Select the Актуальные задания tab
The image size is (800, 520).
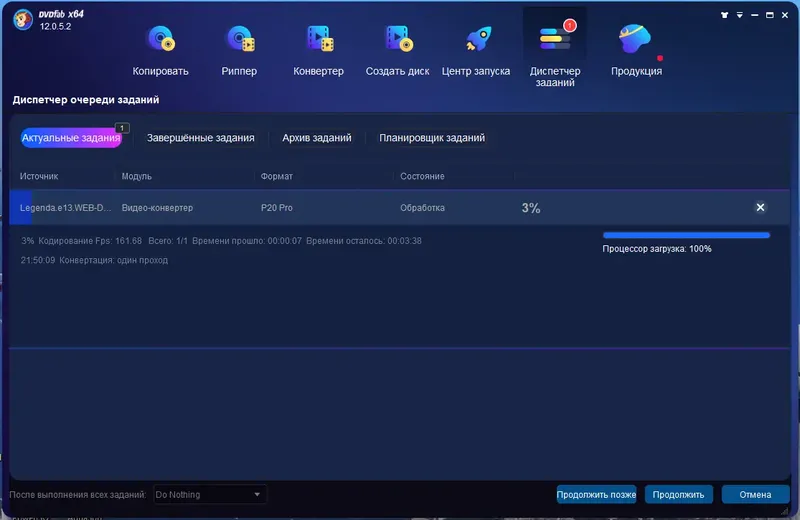point(71,138)
